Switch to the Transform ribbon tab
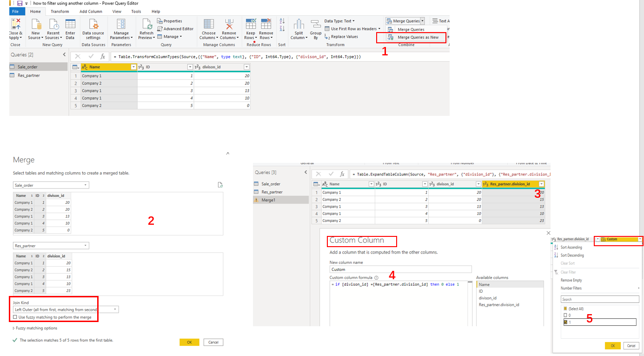 click(60, 12)
